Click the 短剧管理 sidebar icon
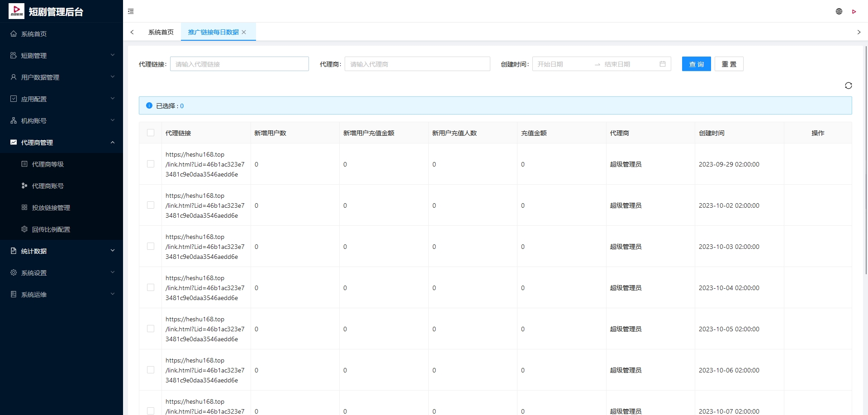This screenshot has height=415, width=868. [14, 55]
